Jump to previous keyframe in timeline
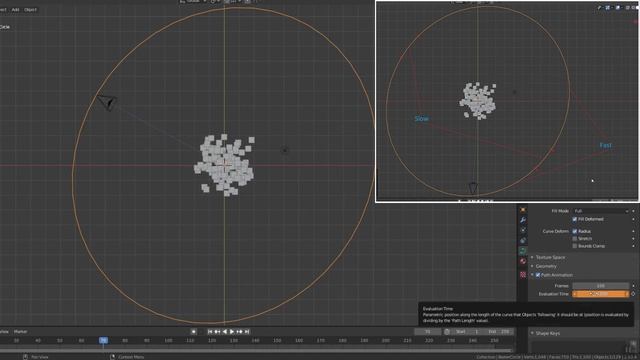 218,332
